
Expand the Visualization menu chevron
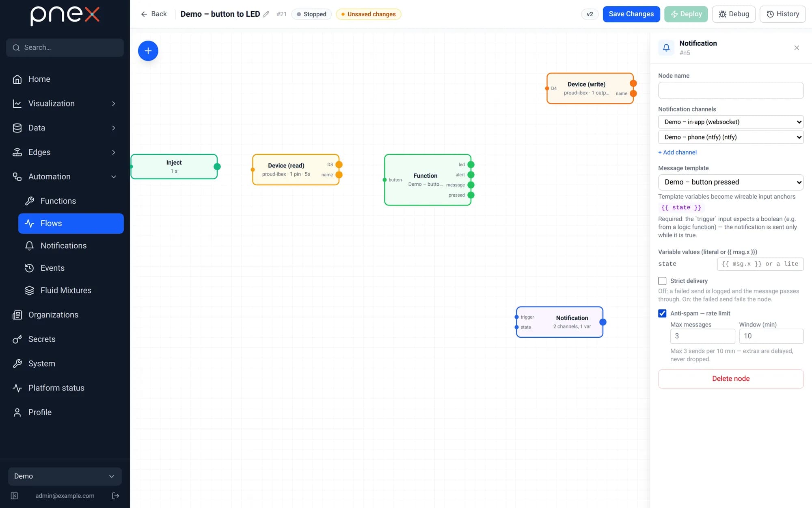114,104
